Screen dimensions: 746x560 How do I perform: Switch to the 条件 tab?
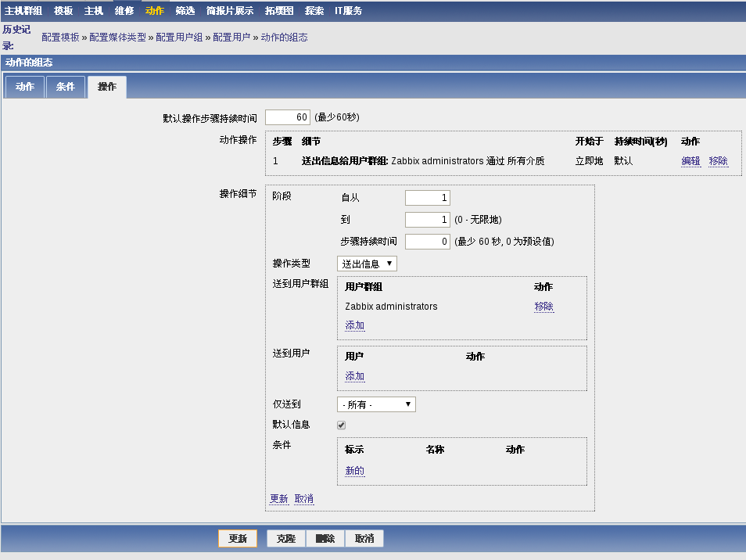[x=65, y=87]
